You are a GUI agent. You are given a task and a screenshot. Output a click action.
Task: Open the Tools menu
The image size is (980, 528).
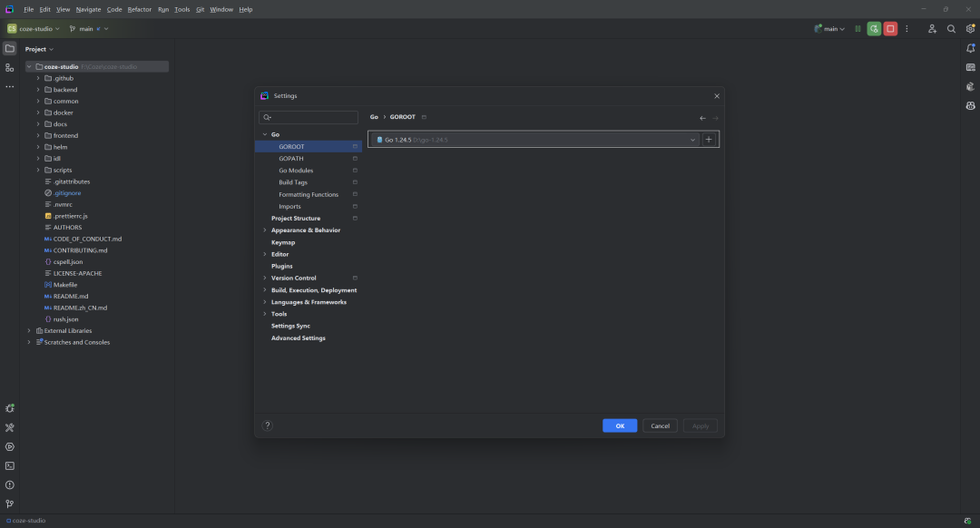click(x=181, y=9)
